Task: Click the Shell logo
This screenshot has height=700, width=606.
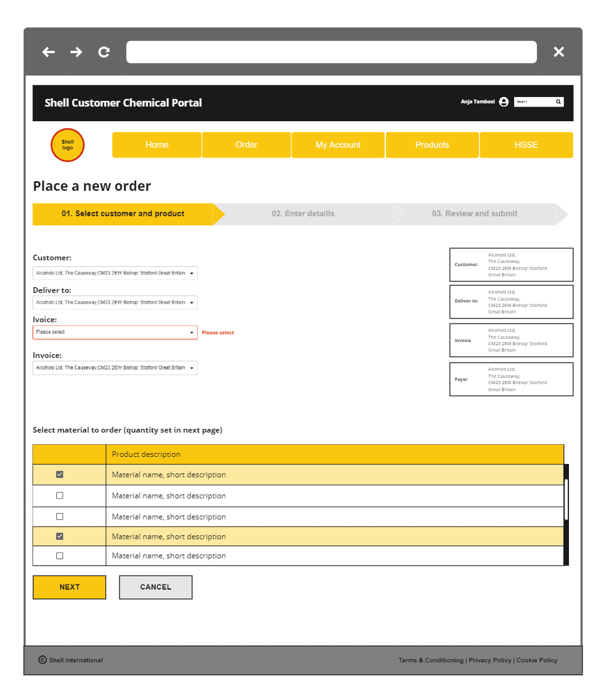Action: (x=67, y=145)
